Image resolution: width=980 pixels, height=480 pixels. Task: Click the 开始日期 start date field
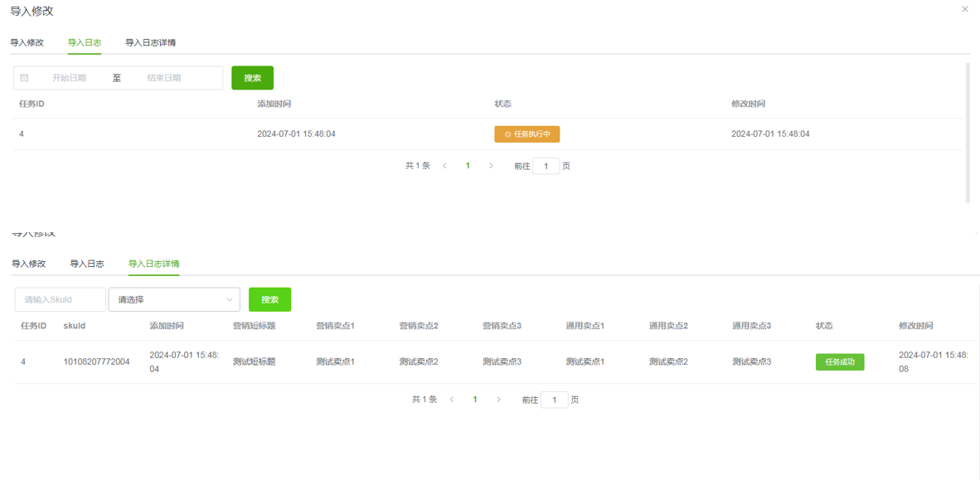click(69, 78)
